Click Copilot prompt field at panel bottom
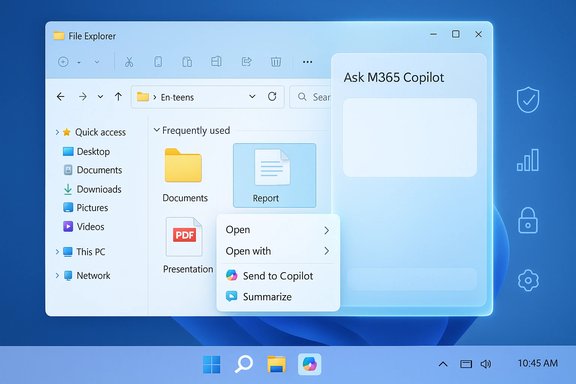 pyautogui.click(x=411, y=279)
